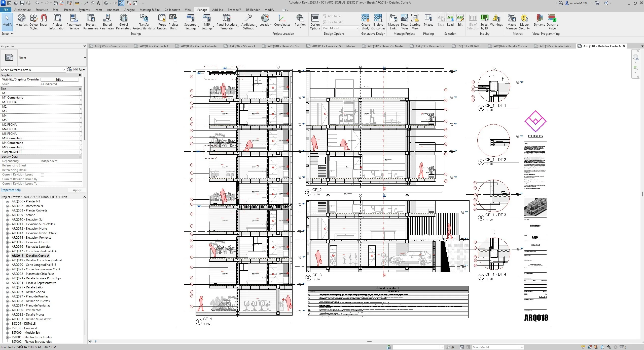Click the M1 Comentario value field
Image resolution: width=644 pixels, height=350 pixels.
60,98
